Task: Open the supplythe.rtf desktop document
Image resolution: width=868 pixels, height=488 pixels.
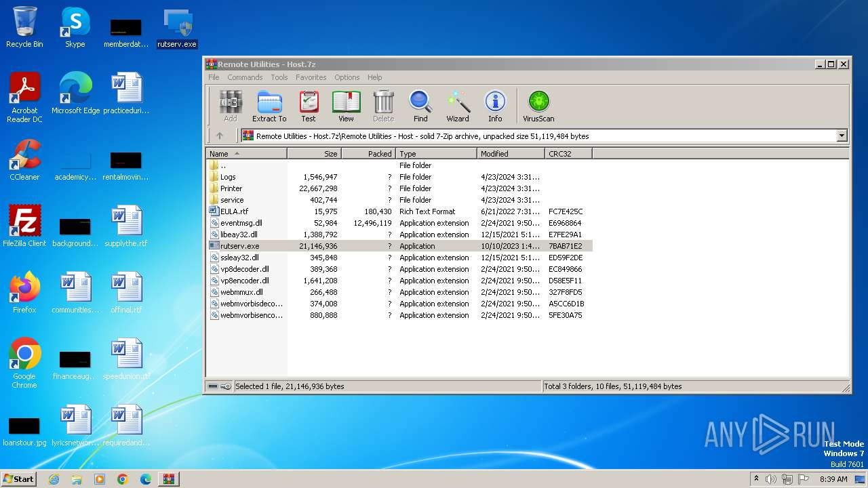Action: point(126,226)
